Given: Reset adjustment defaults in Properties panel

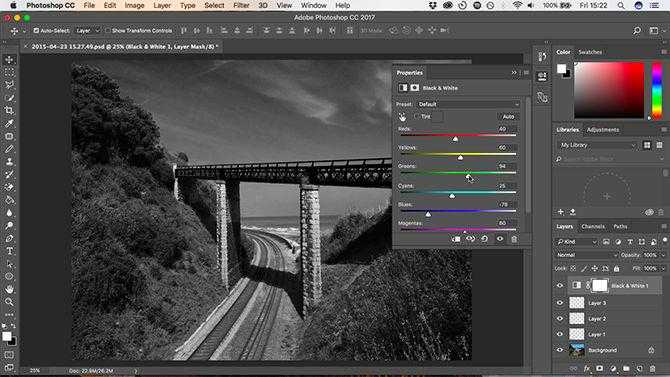Looking at the screenshot, I should pyautogui.click(x=485, y=239).
